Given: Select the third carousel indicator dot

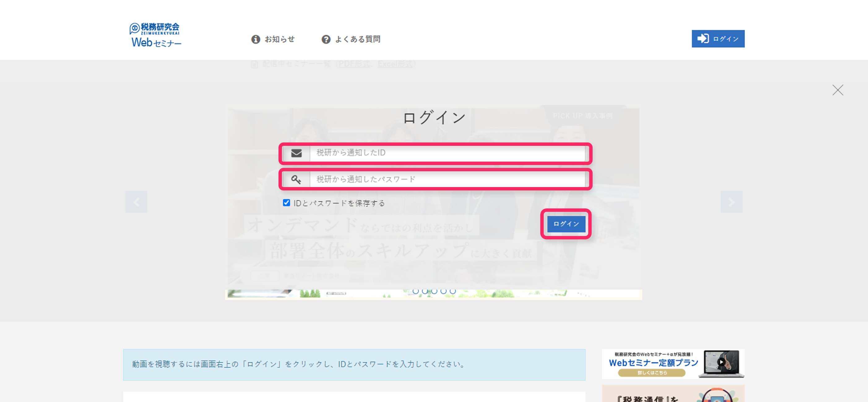Looking at the screenshot, I should tap(434, 291).
